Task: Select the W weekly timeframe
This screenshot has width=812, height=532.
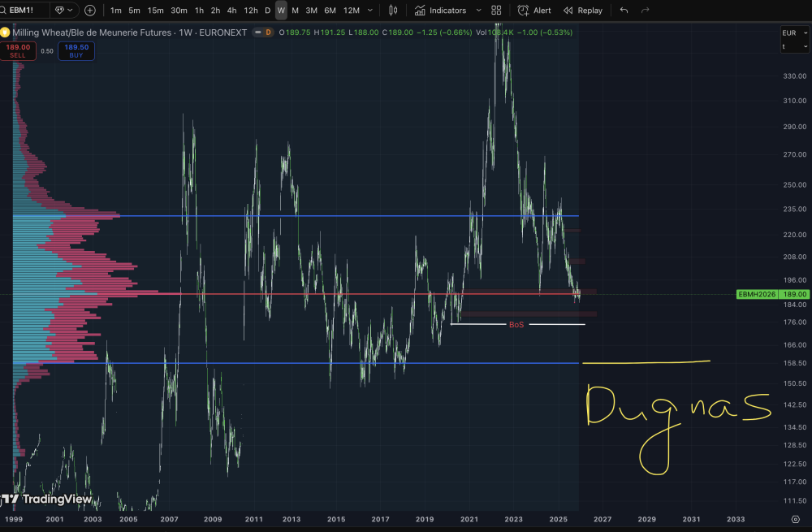Action: 281,11
